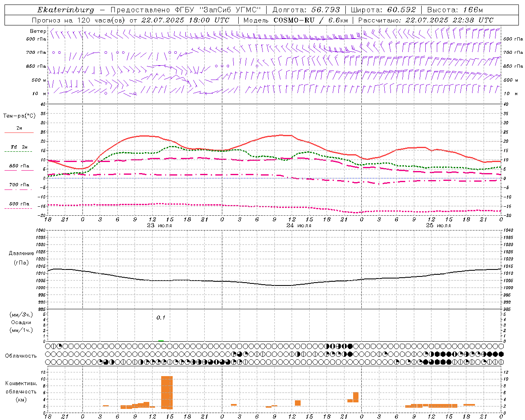Click the solid red line sample under 2м
Screen dimensions: 525x420
(x=19, y=133)
